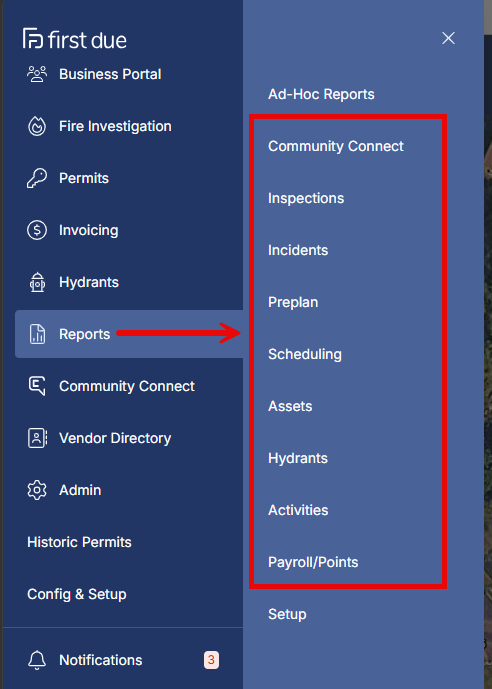Click the Business Portal people icon
492x689 pixels.
pos(37,74)
